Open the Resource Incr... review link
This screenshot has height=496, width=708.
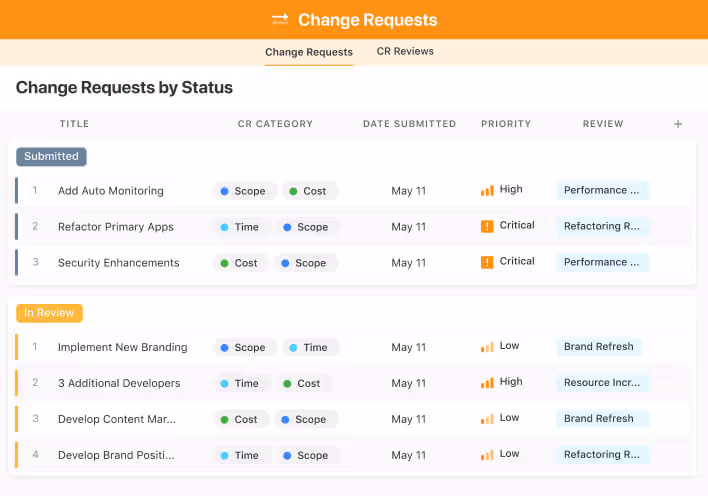click(x=602, y=383)
